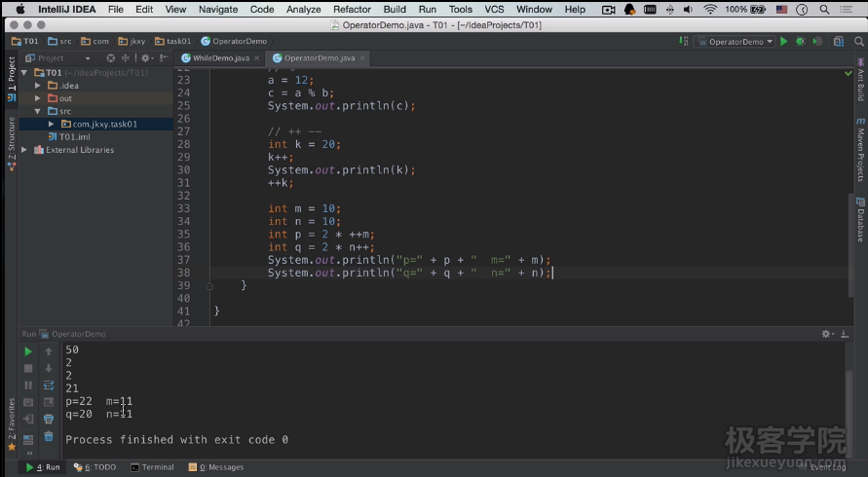Open the OperatorDemo run configuration dropdown
The height and width of the screenshot is (477, 868).
(x=736, y=42)
